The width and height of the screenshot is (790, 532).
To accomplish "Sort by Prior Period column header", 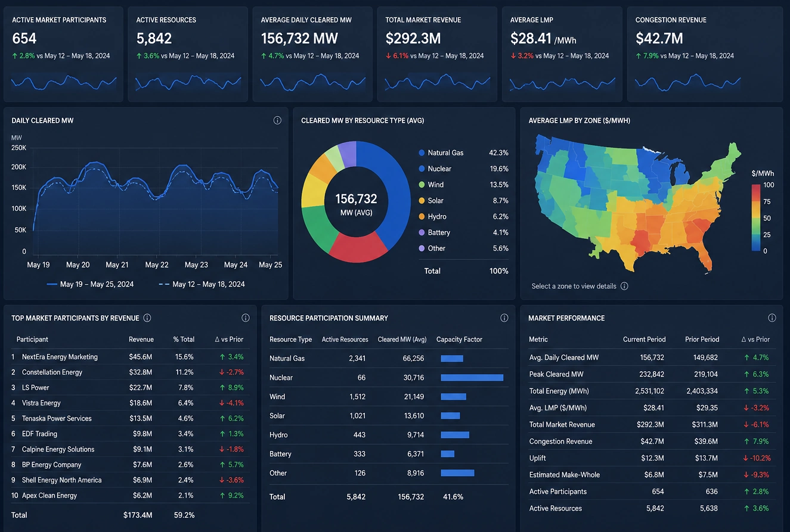I will [x=702, y=340].
